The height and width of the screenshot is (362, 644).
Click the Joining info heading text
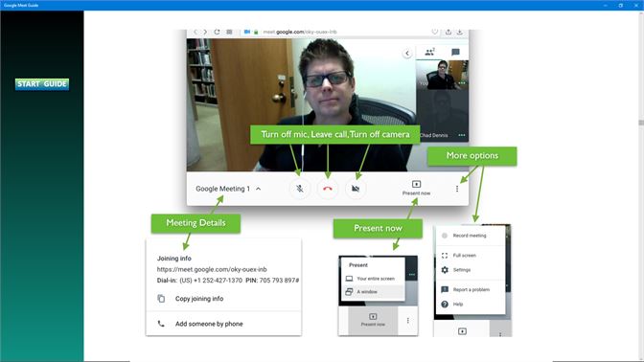174,259
